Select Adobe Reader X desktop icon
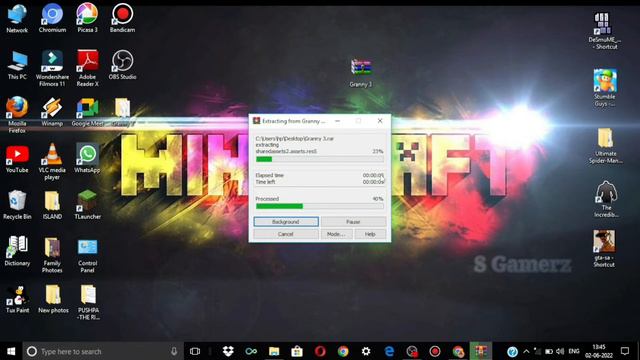 pyautogui.click(x=87, y=69)
